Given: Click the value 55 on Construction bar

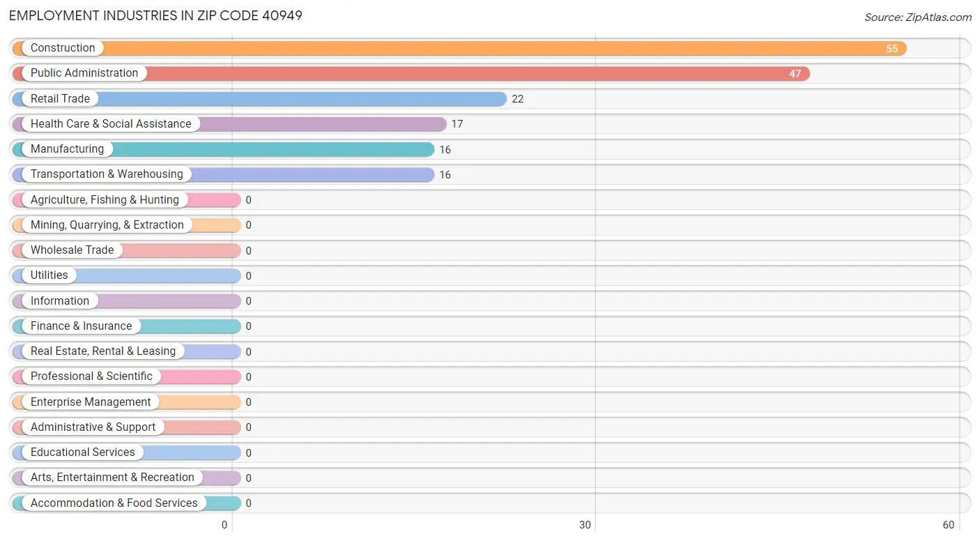Looking at the screenshot, I should click(892, 49).
